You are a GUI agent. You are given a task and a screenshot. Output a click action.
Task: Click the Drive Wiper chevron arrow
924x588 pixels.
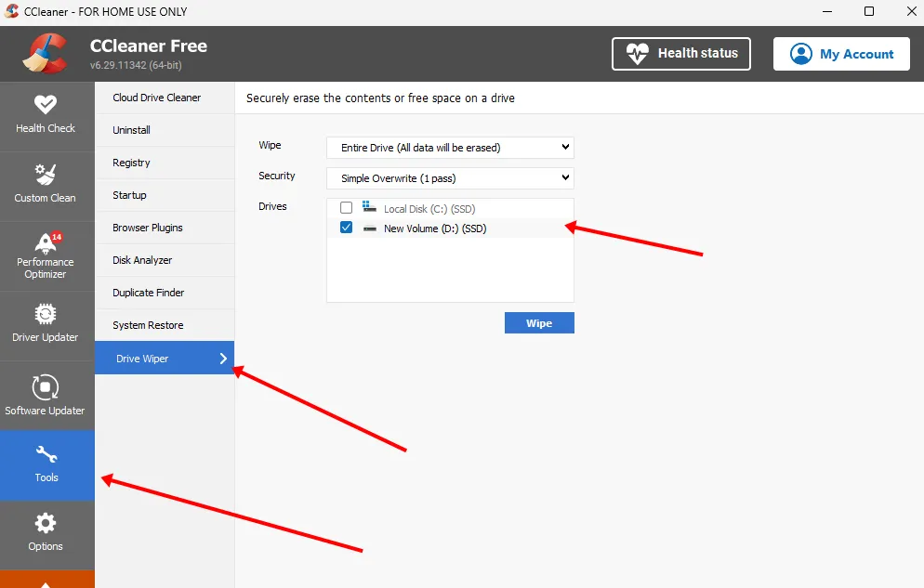[x=223, y=359]
